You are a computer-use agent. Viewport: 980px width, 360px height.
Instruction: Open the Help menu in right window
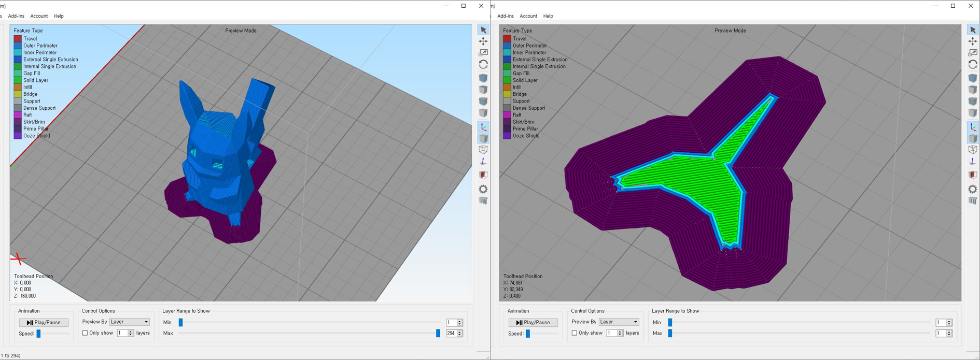pyautogui.click(x=548, y=16)
